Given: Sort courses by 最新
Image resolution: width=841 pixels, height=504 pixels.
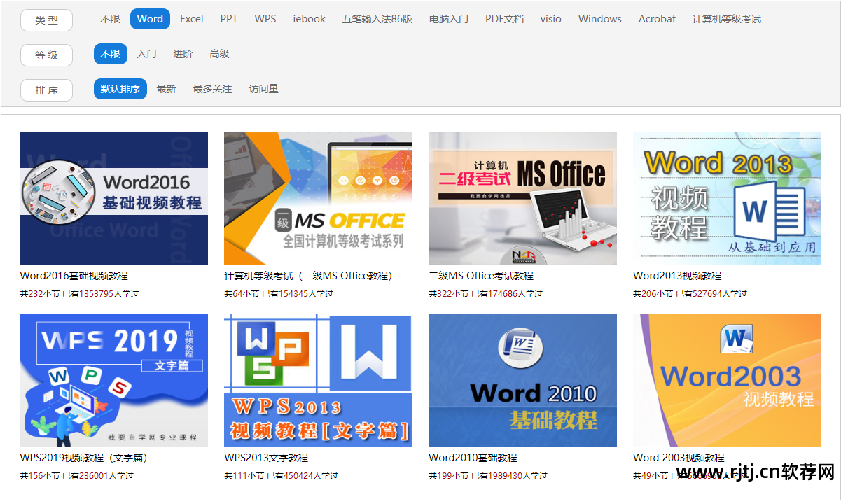Looking at the screenshot, I should 167,89.
